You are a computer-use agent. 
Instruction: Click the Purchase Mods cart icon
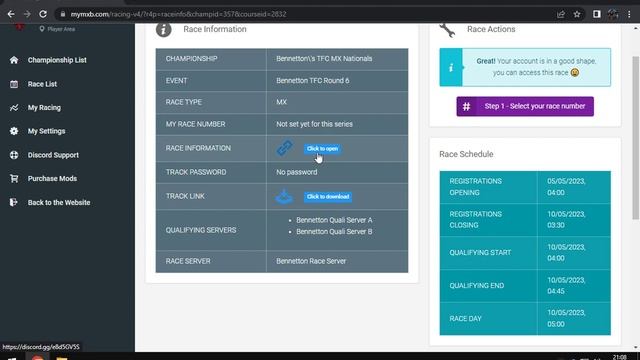pos(14,178)
